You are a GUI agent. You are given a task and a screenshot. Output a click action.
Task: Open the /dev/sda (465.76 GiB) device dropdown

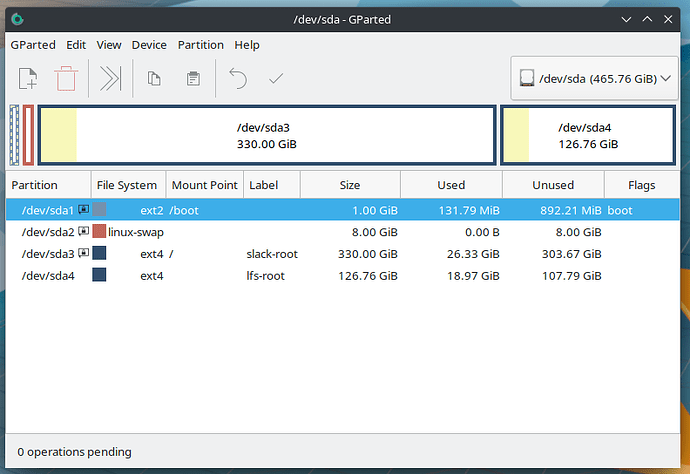594,78
